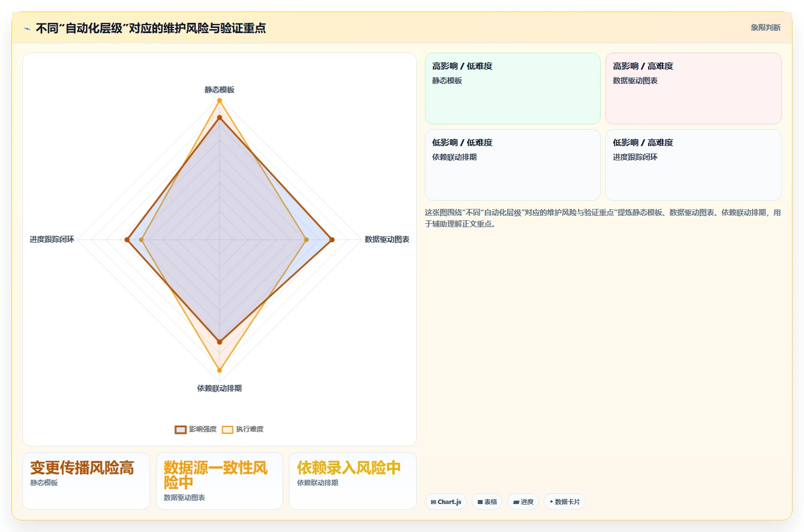The height and width of the screenshot is (532, 804).
Task: Toggle the 影响强度 legend swatch
Action: pyautogui.click(x=180, y=430)
